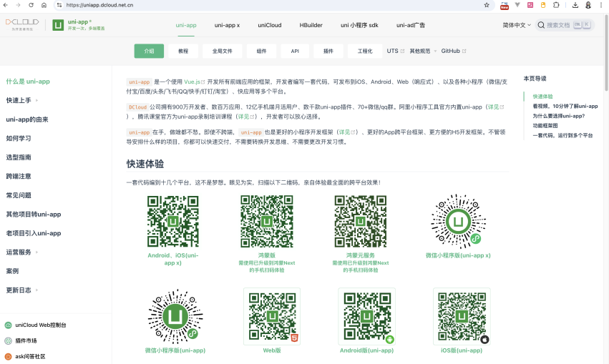Click the 搜索文档 search field
Image resolution: width=609 pixels, height=364 pixels.
click(x=565, y=25)
